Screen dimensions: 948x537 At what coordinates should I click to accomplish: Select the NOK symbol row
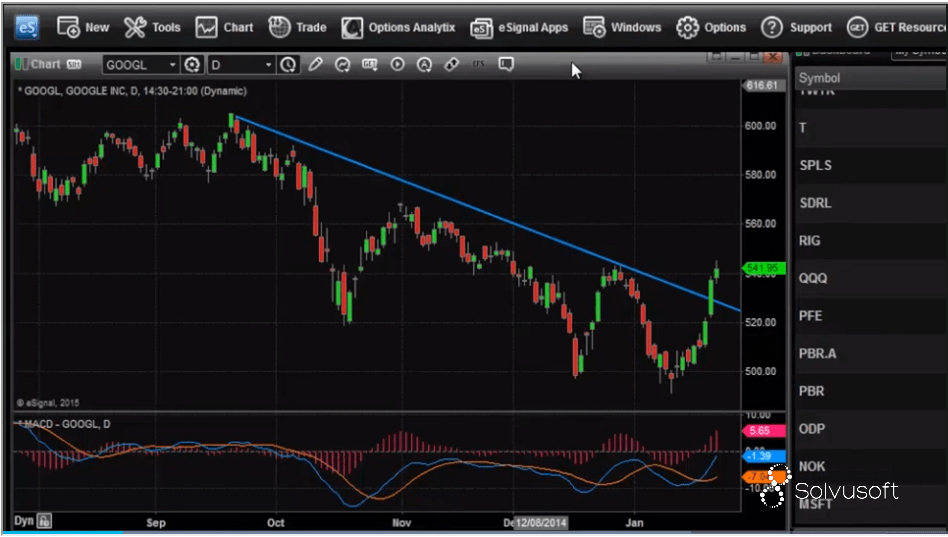tap(871, 466)
